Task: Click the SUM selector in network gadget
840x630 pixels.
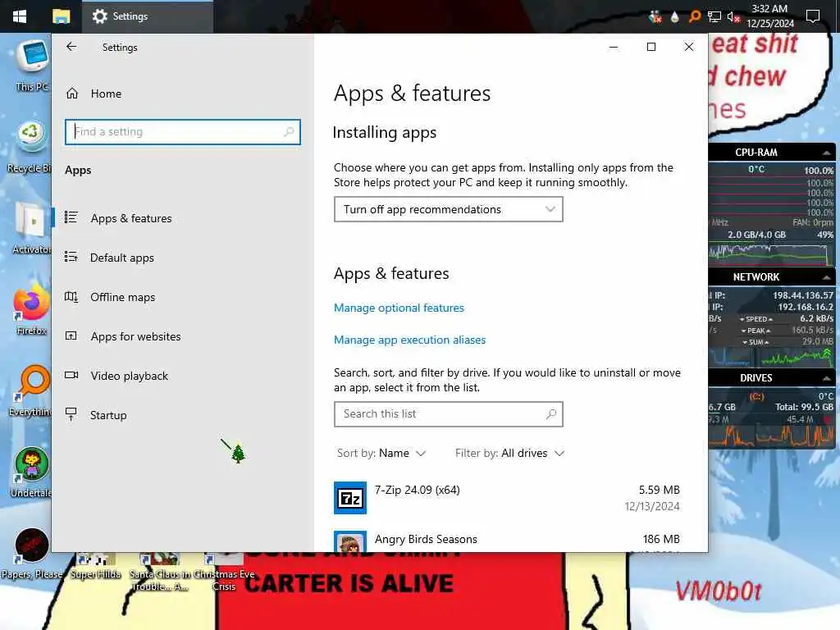Action: pos(756,342)
